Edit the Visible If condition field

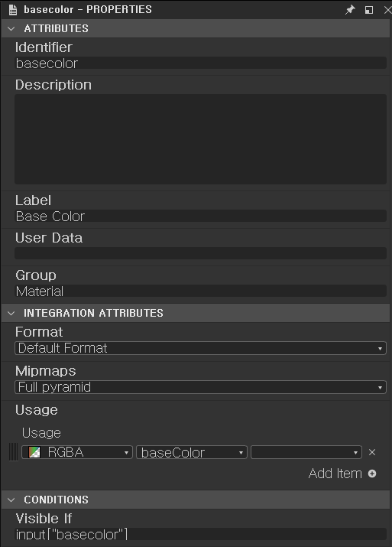pyautogui.click(x=200, y=535)
